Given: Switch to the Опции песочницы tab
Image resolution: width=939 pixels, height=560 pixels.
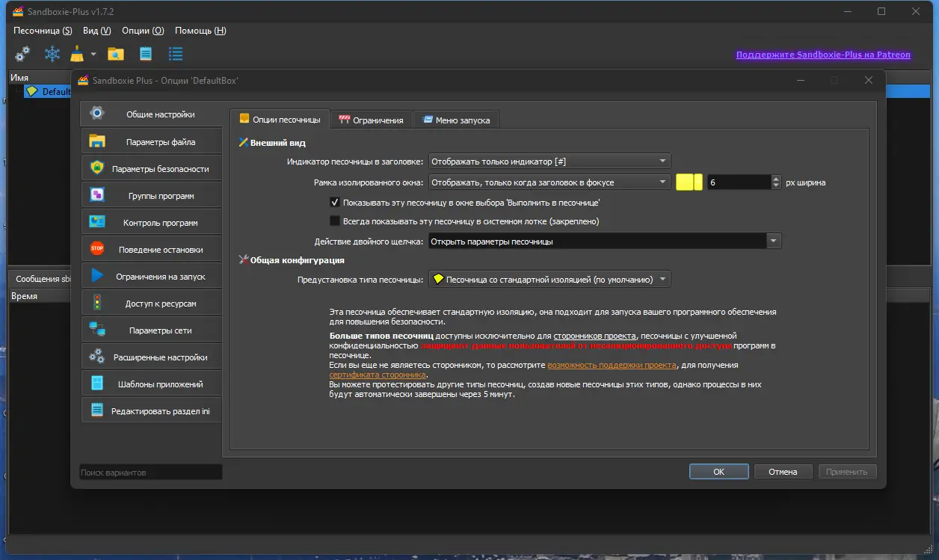Looking at the screenshot, I should 280,120.
